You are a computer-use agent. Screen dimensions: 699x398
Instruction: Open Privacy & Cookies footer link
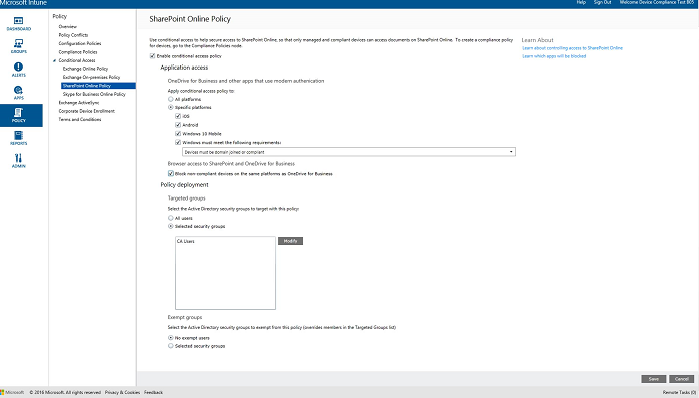coord(122,392)
